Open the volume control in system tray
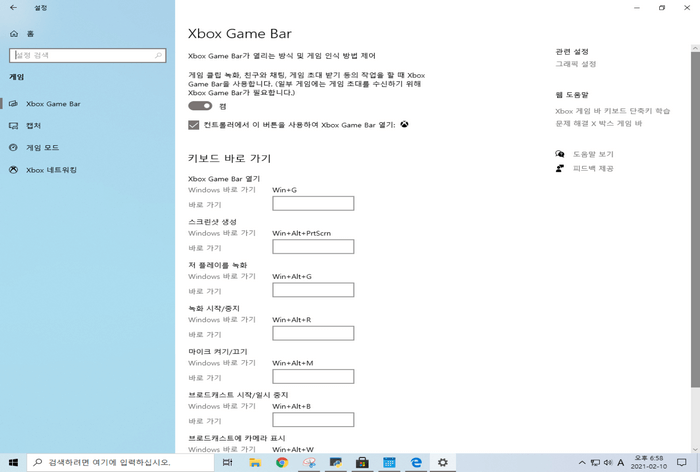The height and width of the screenshot is (472, 700). coord(608,463)
